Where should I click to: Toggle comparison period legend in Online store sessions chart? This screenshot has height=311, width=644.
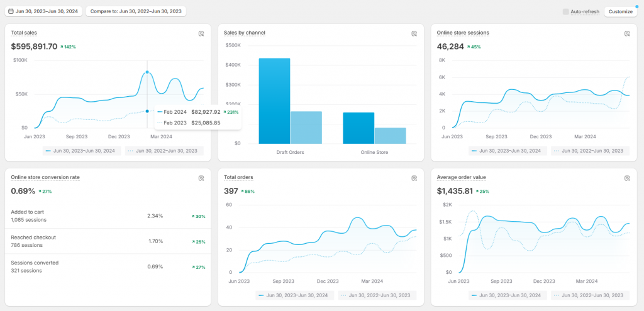click(591, 151)
